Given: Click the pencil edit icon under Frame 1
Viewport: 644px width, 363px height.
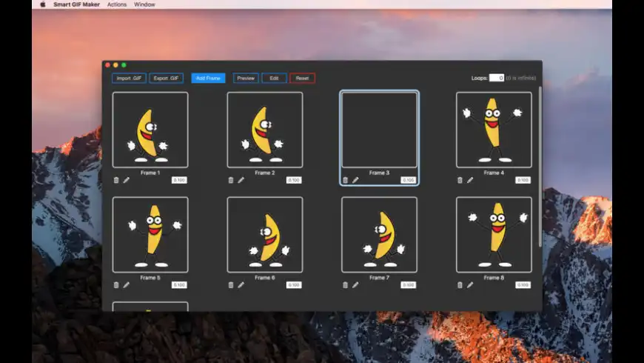Looking at the screenshot, I should (x=127, y=180).
